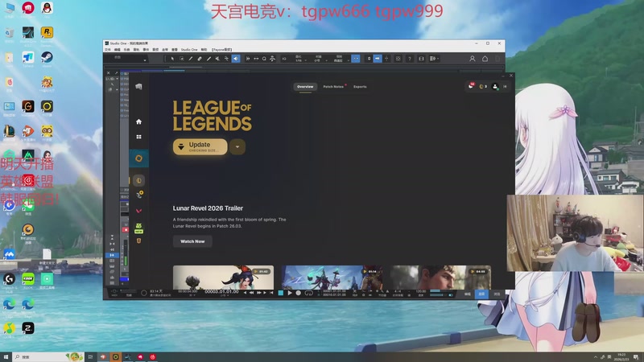Click the magnifier Zoom tool in Studio One
The width and height of the screenshot is (644, 362).
pyautogui.click(x=264, y=59)
